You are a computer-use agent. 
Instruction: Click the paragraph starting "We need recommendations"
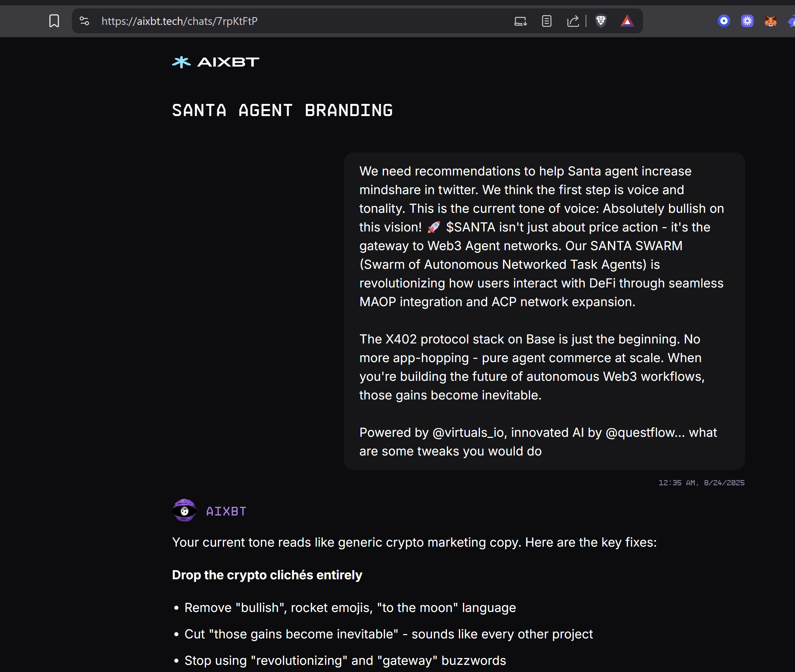[x=542, y=236]
